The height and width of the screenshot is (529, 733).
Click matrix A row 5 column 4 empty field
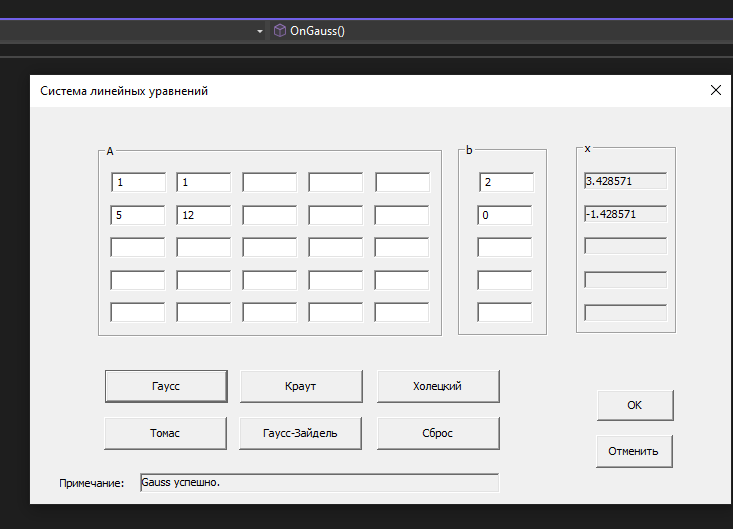point(335,312)
